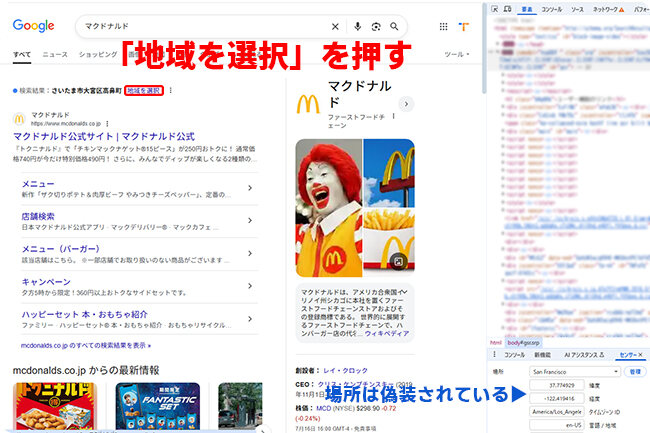
Task: Open the ツール dropdown
Action: 457,54
